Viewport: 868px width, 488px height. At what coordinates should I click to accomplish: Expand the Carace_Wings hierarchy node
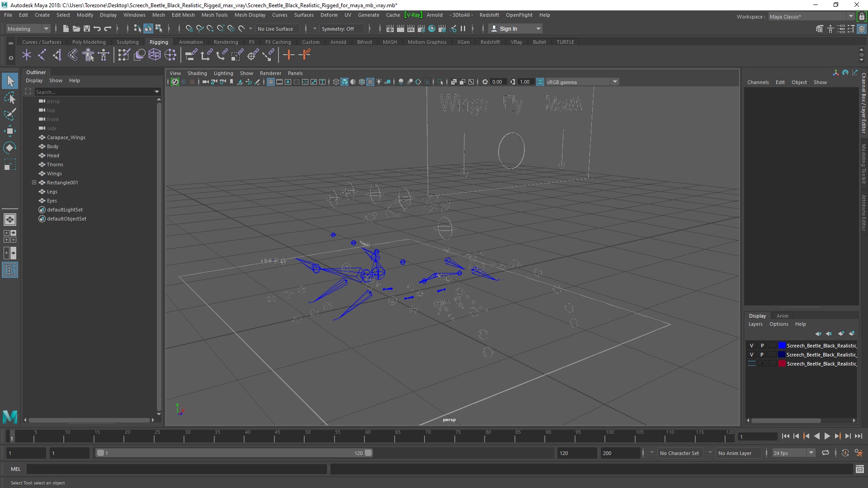[x=34, y=137]
